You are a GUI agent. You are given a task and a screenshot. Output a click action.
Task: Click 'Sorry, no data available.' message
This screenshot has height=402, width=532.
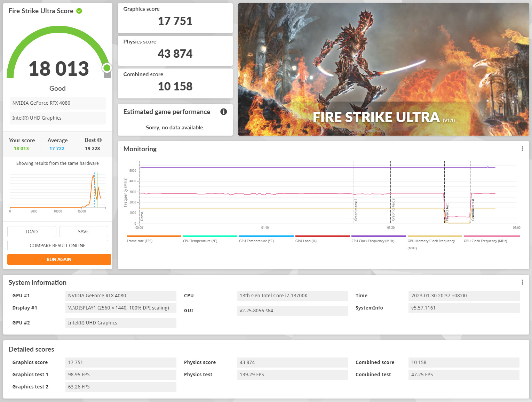[x=175, y=128]
